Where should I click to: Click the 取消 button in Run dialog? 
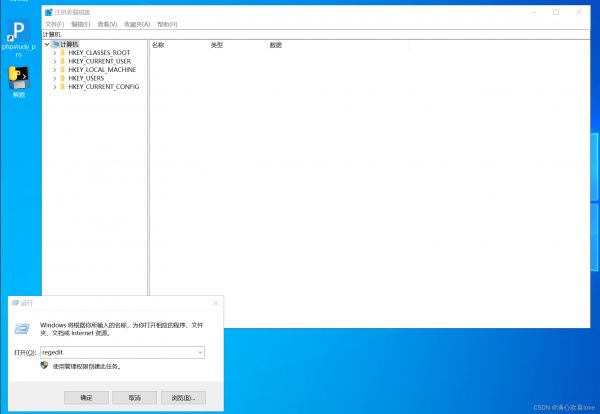[134, 397]
